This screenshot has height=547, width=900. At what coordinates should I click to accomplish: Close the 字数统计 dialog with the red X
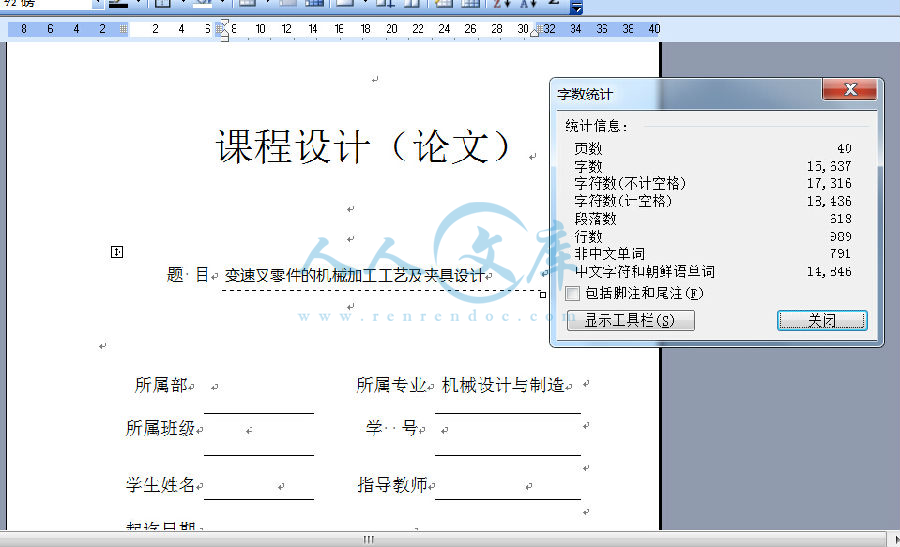click(x=849, y=90)
